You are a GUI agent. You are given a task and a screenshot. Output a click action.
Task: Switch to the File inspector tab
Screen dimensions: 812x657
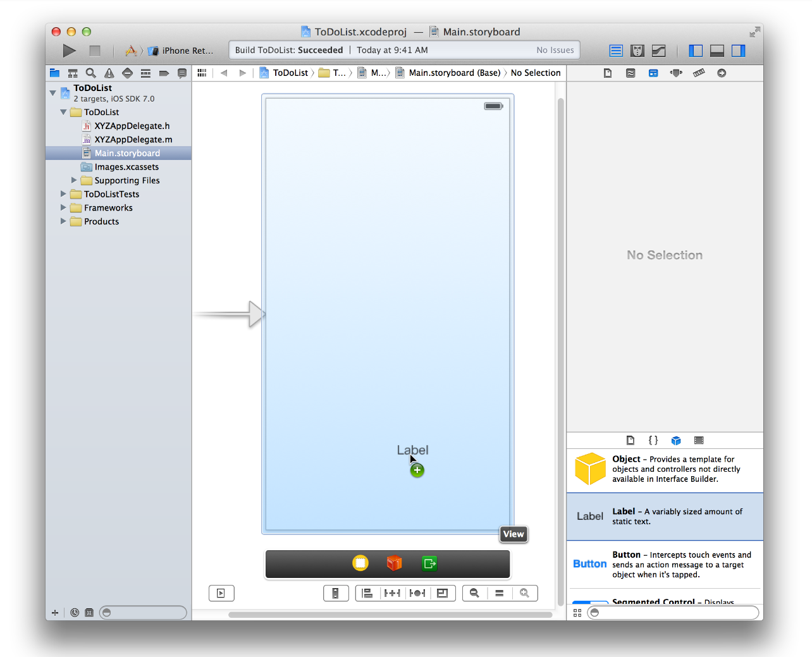(608, 73)
